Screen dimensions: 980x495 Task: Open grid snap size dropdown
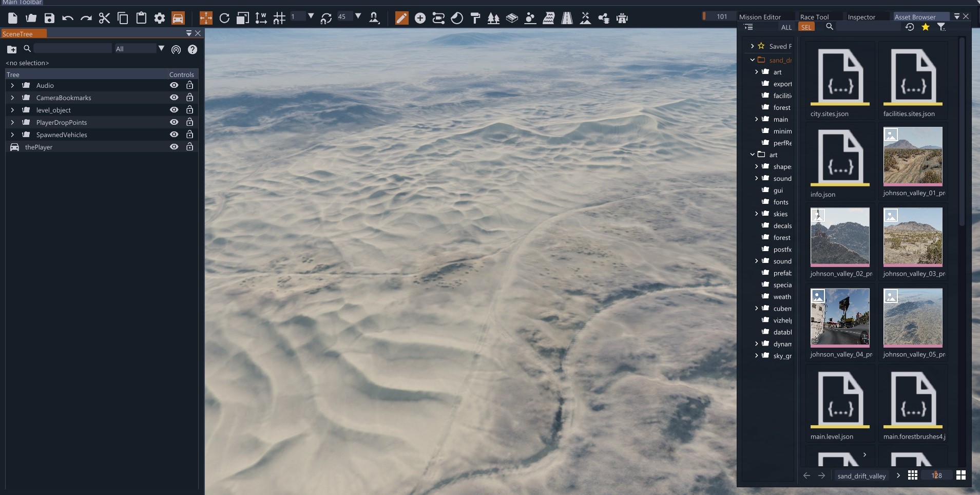311,16
